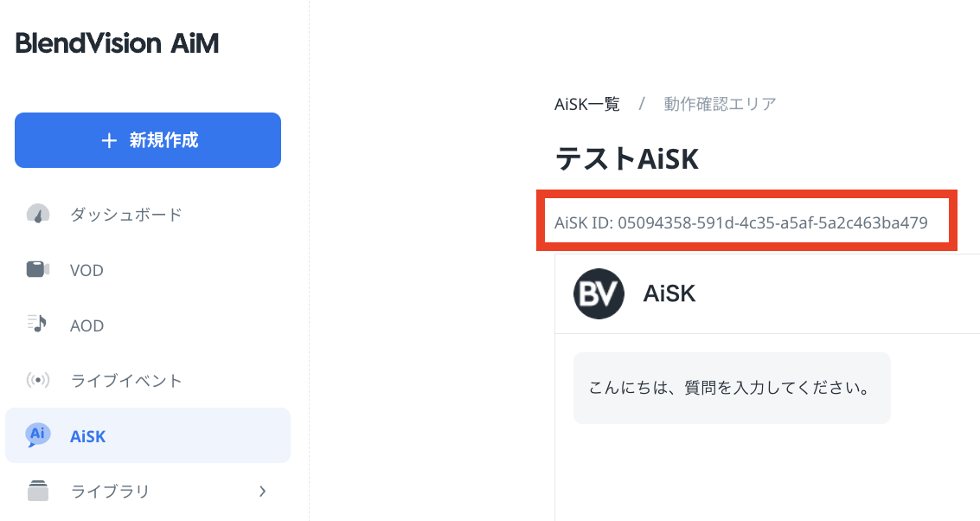
Task: Click the library stack icon
Action: (x=38, y=491)
